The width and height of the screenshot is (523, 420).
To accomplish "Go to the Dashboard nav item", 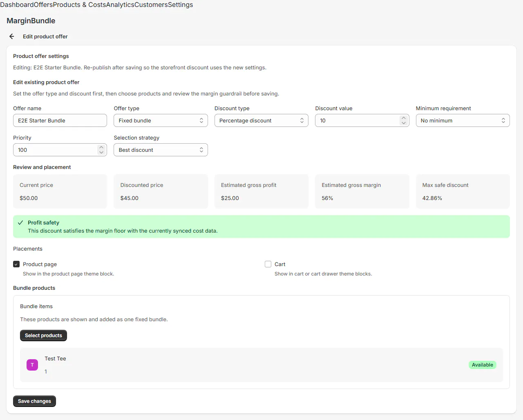I will coord(16,5).
